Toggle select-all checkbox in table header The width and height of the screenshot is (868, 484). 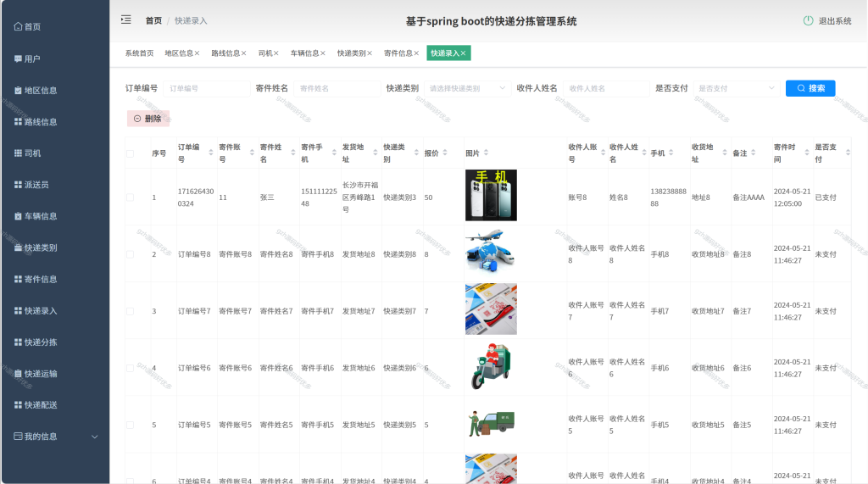tap(130, 153)
